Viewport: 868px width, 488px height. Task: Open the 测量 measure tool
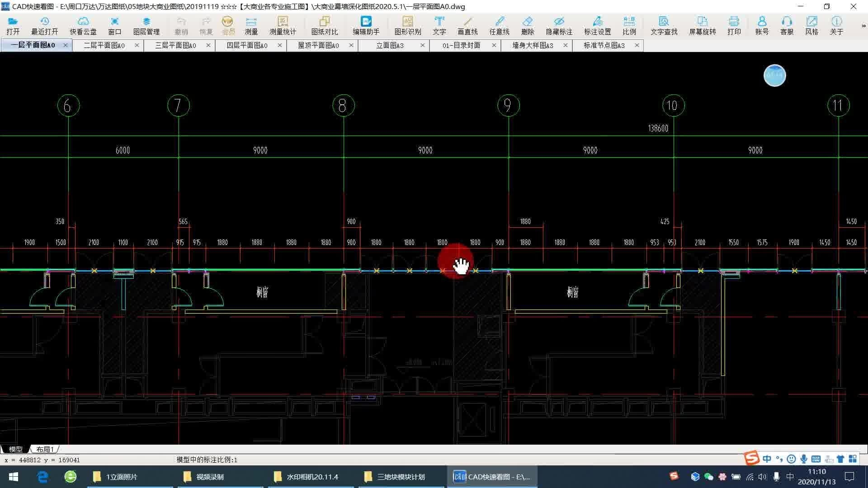tap(251, 25)
